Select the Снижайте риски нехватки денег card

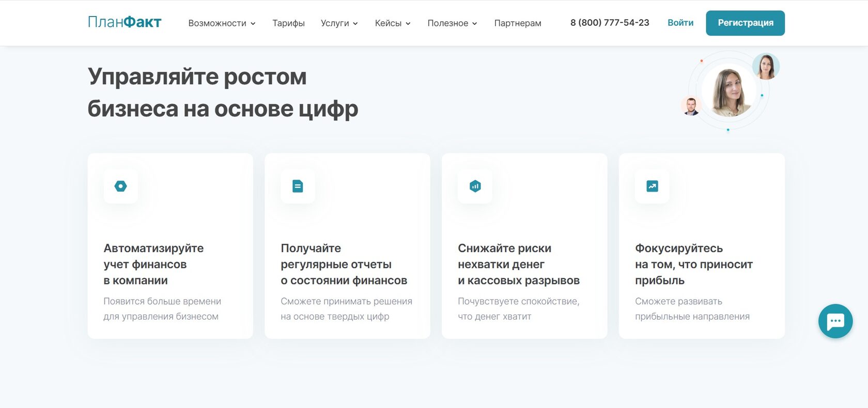[x=524, y=246]
